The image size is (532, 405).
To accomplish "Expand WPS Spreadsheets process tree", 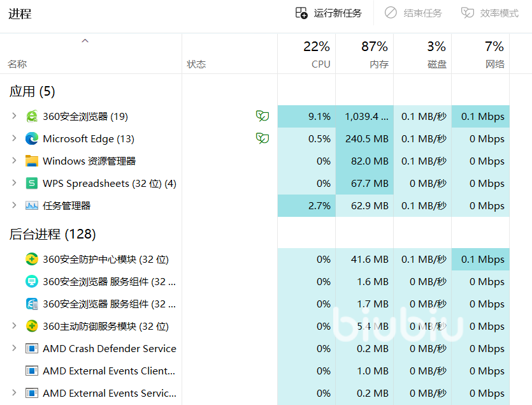I will click(14, 183).
